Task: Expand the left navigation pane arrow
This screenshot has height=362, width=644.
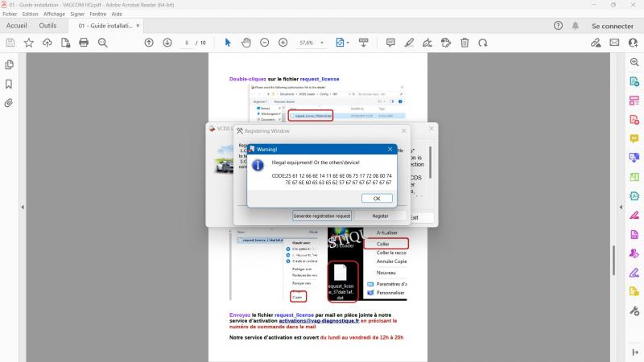Action: pos(23,208)
